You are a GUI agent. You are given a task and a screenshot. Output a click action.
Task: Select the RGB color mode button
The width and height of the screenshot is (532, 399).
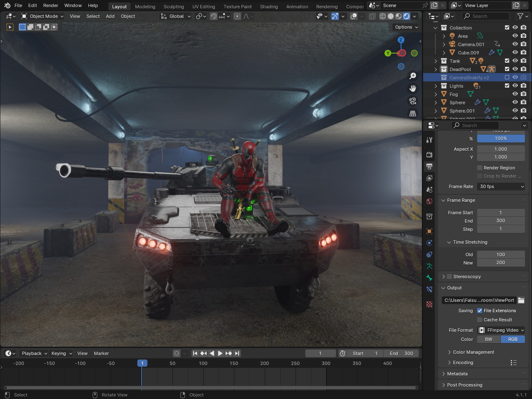[513, 339]
